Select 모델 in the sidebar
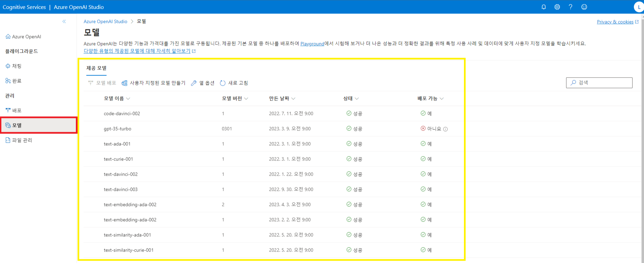Viewport: 644px width, 263px height. click(x=39, y=125)
